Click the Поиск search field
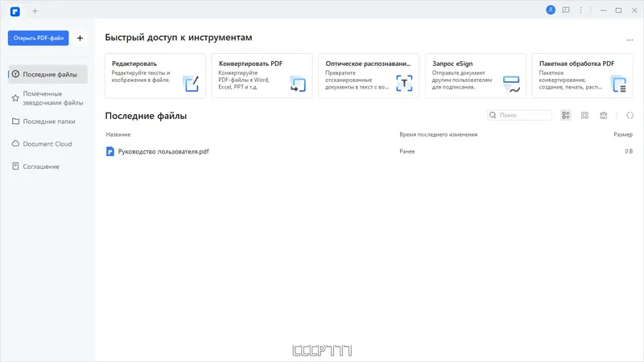This screenshot has height=362, width=644. (x=519, y=115)
